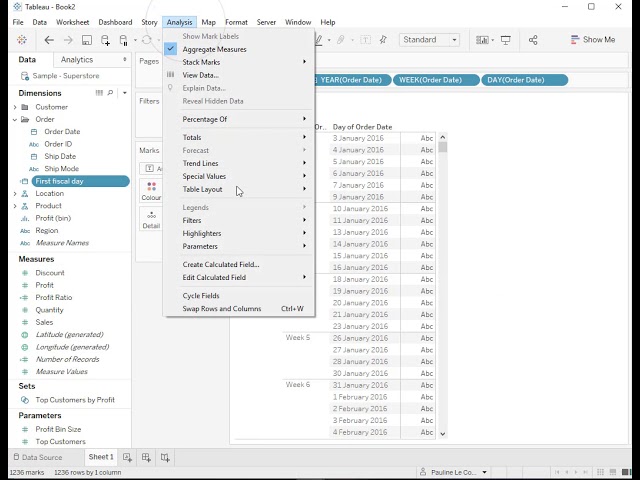This screenshot has width=640, height=480.
Task: Select Swap Rows and Columns
Action: coord(239,309)
